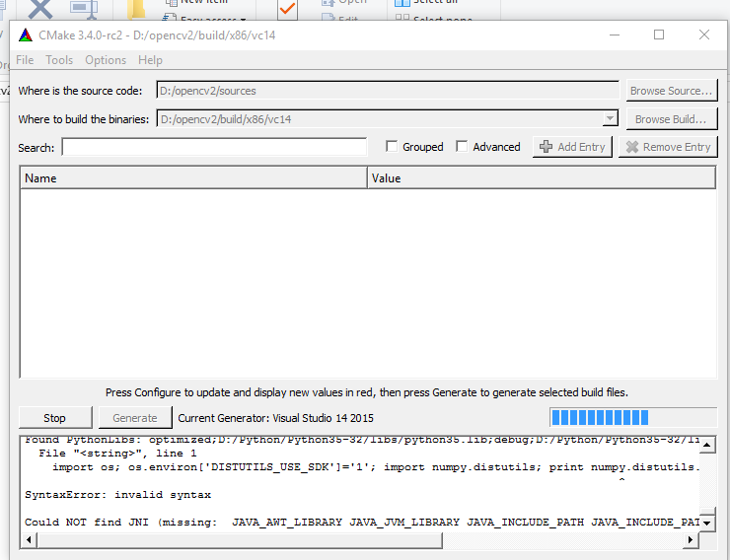This screenshot has height=560, width=730.
Task: Click the 'File "<string>", line 1' log line
Action: pyautogui.click(x=117, y=453)
